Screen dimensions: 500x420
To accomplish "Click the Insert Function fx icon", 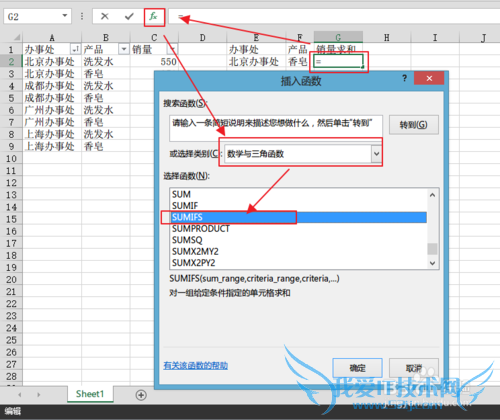I will [153, 16].
